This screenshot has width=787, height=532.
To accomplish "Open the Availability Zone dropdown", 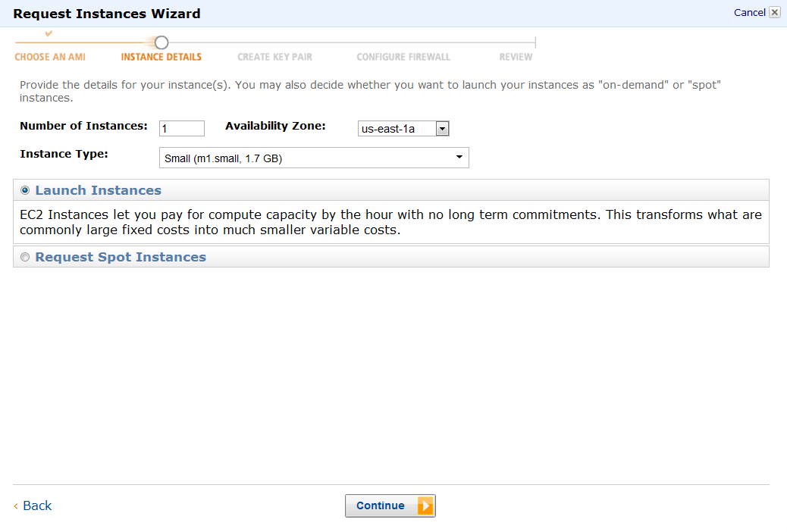I will [403, 129].
